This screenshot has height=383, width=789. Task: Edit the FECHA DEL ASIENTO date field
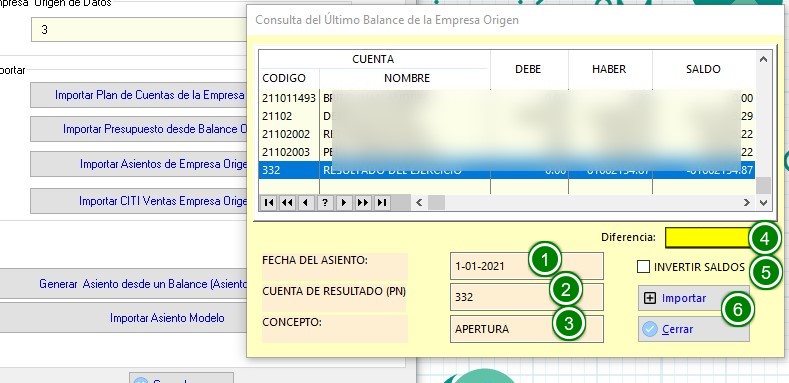(526, 266)
